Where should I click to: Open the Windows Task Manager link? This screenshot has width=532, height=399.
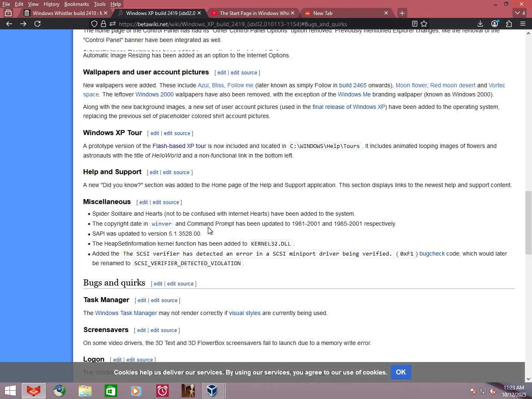point(126,313)
